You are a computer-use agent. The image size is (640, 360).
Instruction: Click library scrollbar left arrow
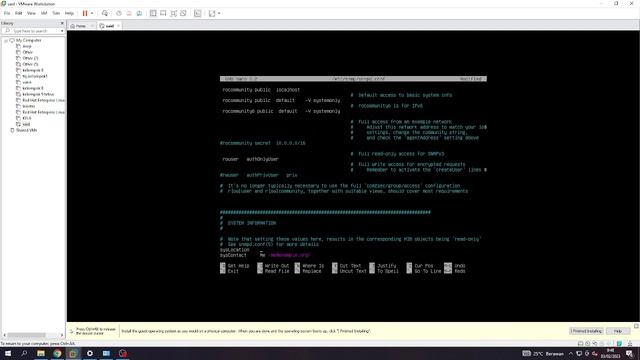pos(4,335)
